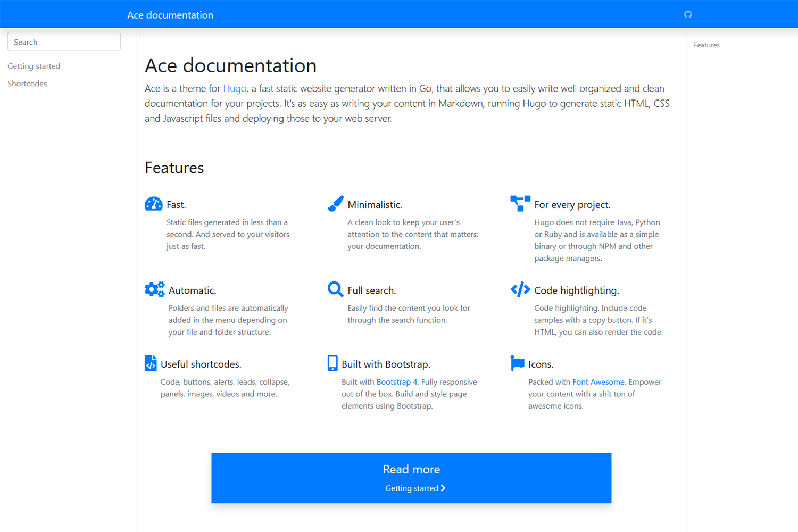Click the 'Code hightlighting.' feature title
This screenshot has height=532, width=798.
[x=577, y=290]
